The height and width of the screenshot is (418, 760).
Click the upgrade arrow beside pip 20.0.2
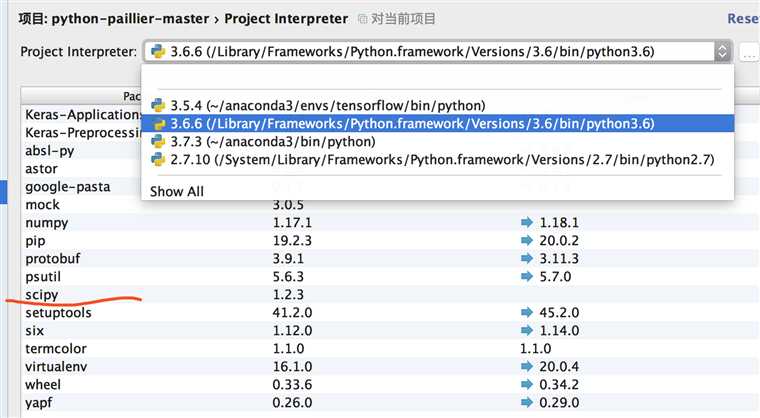point(527,240)
